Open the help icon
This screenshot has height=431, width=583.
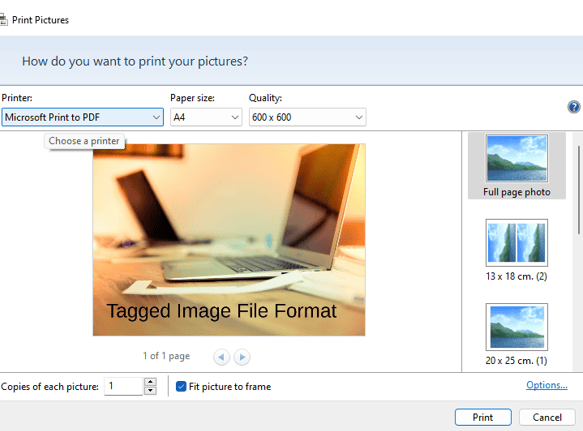574,107
